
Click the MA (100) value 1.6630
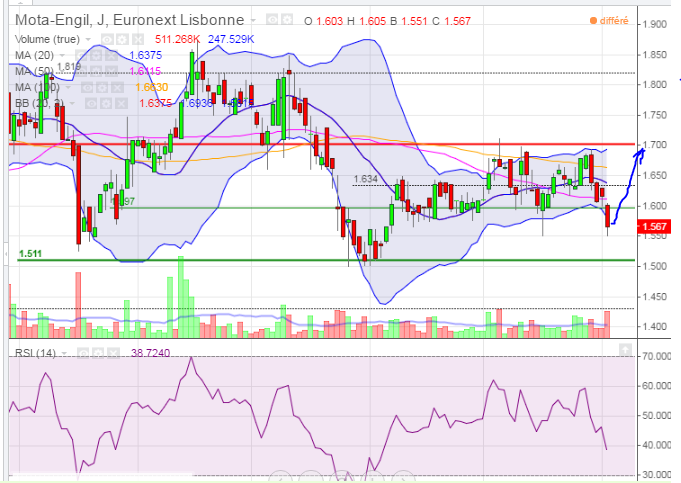152,87
